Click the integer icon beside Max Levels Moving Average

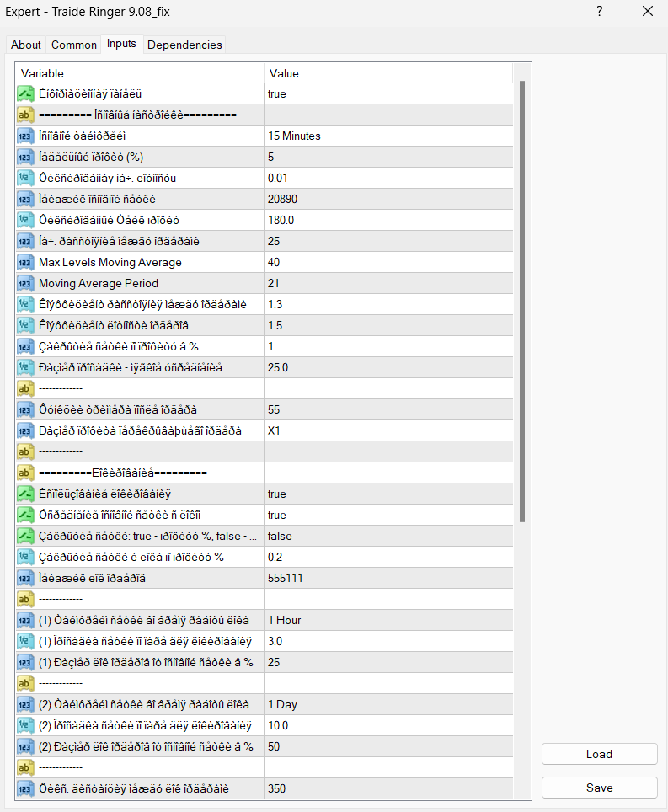(x=25, y=262)
